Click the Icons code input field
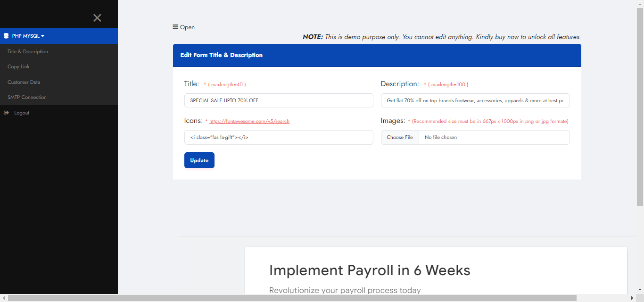Viewport: 644px width, 302px height. [278, 137]
